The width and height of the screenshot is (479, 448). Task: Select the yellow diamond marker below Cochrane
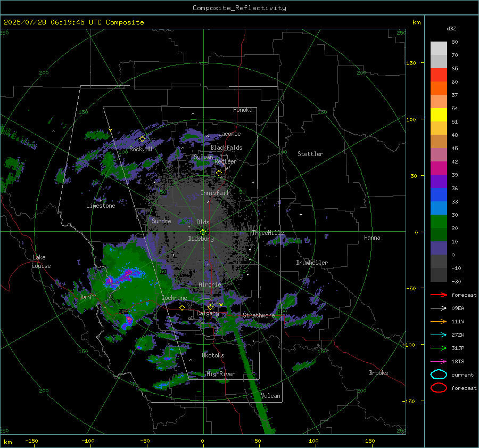coord(183,307)
